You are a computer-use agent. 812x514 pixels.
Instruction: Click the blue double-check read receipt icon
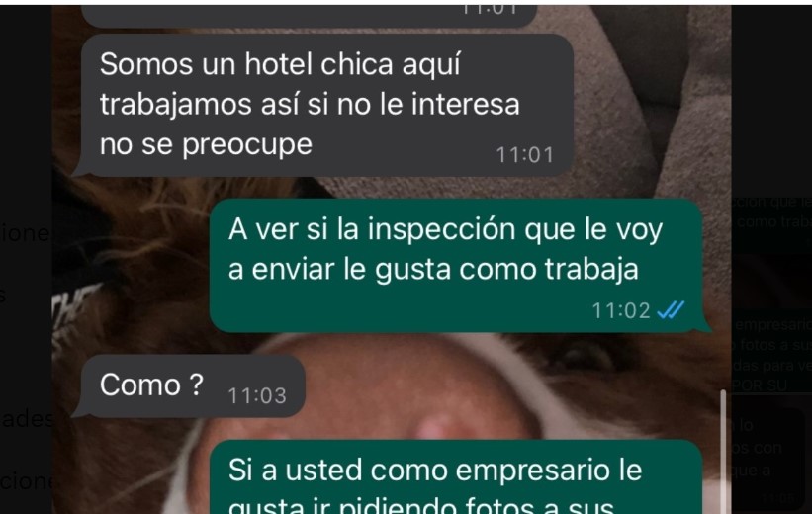pyautogui.click(x=671, y=310)
